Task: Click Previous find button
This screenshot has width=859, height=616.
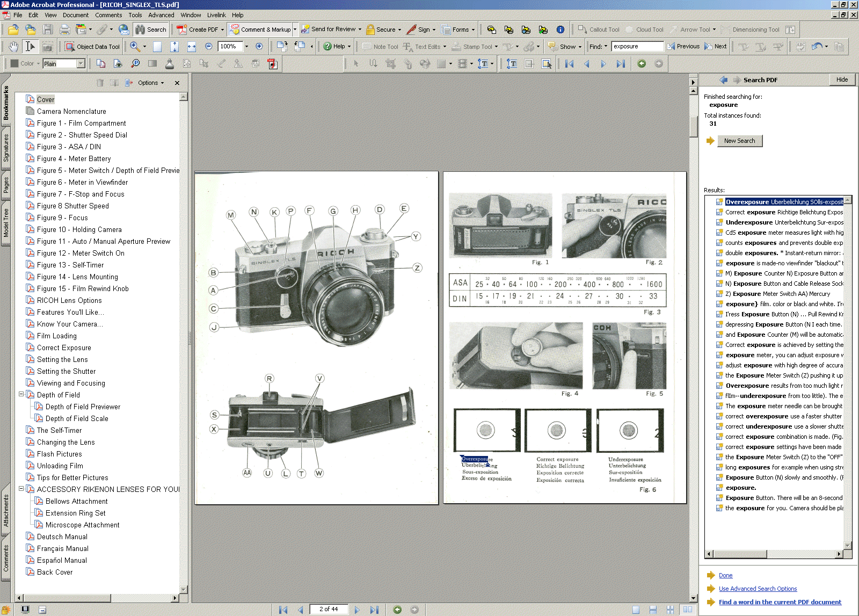Action: [x=683, y=47]
